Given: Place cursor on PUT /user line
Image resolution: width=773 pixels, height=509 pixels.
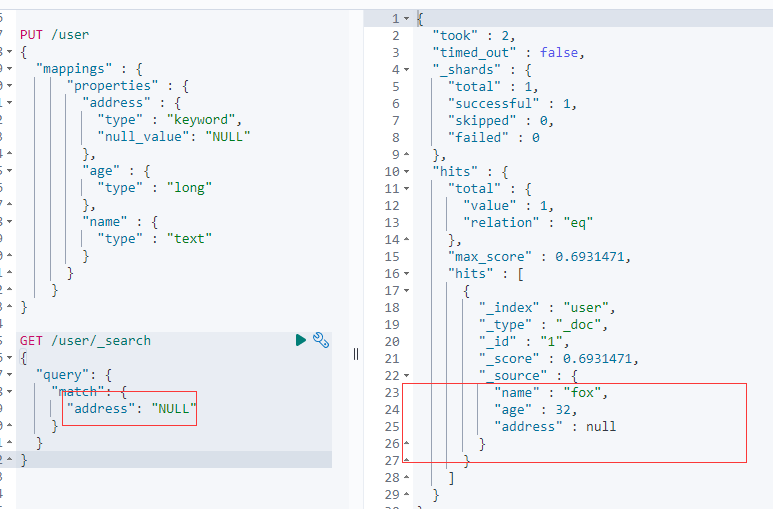Looking at the screenshot, I should 54,35.
